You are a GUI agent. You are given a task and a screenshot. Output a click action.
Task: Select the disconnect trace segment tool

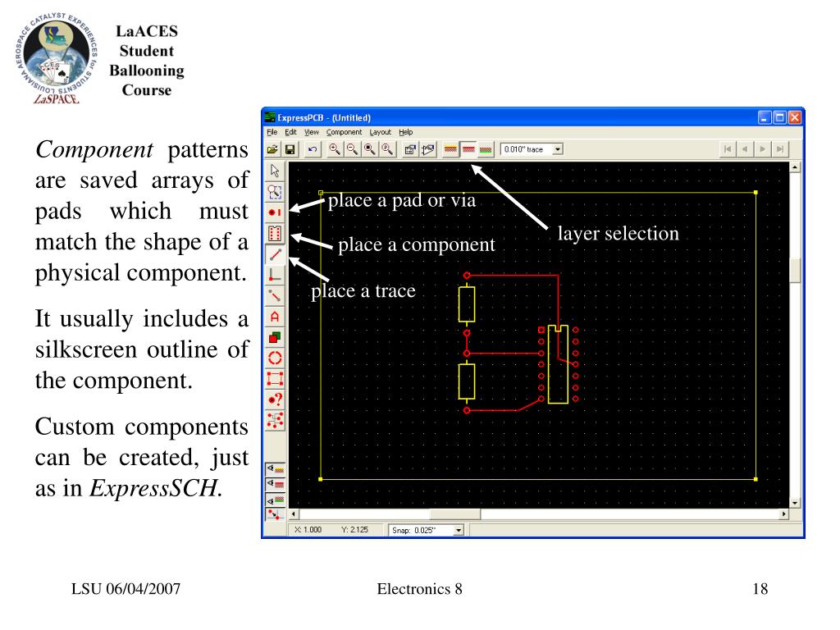click(275, 296)
